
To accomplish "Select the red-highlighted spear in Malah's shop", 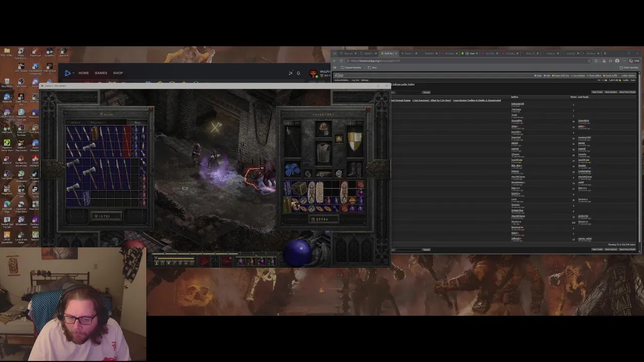I will pos(127,141).
